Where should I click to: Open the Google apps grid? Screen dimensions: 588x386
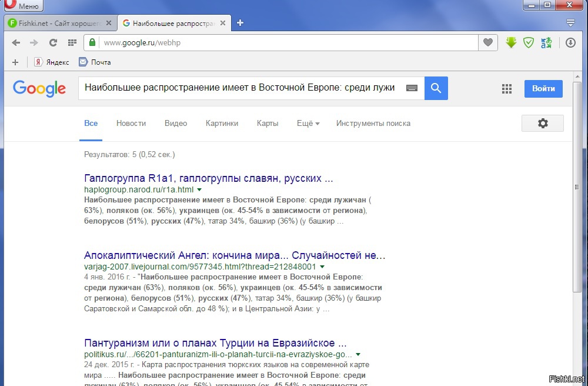click(507, 88)
